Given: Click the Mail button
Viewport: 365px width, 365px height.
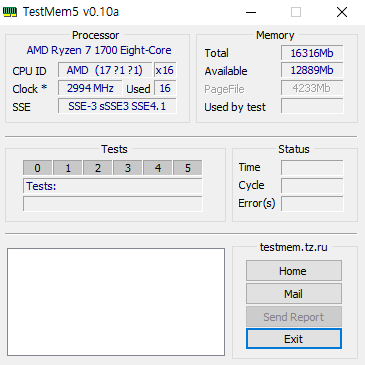Looking at the screenshot, I should coord(294,294).
